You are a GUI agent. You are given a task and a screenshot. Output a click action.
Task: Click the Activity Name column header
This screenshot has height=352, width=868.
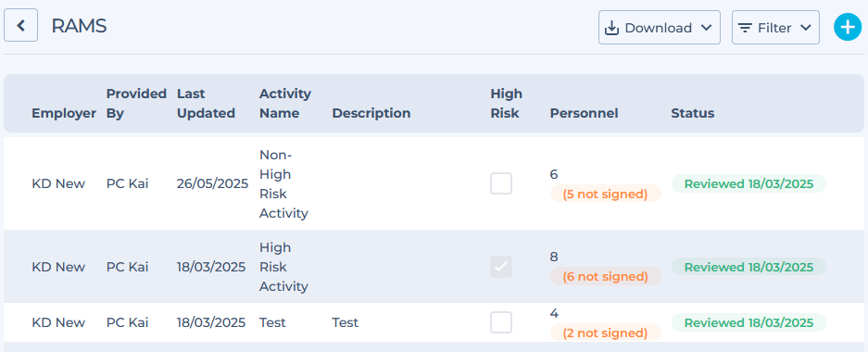coord(285,104)
